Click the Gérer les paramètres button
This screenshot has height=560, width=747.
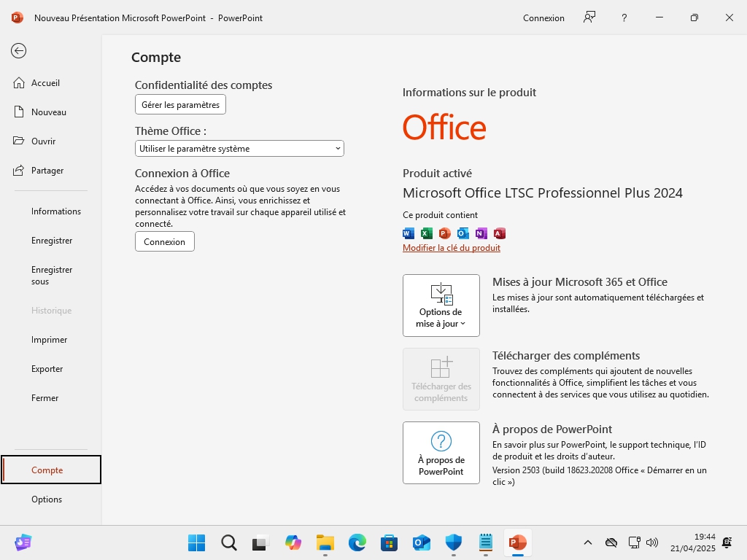(x=180, y=104)
